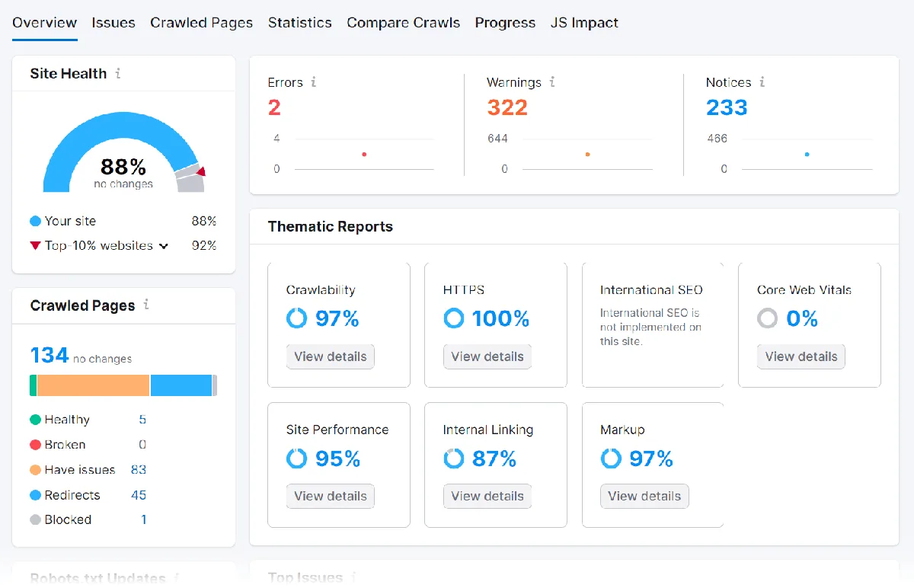
Task: Click the gray Blocked legend dot
Action: (35, 519)
